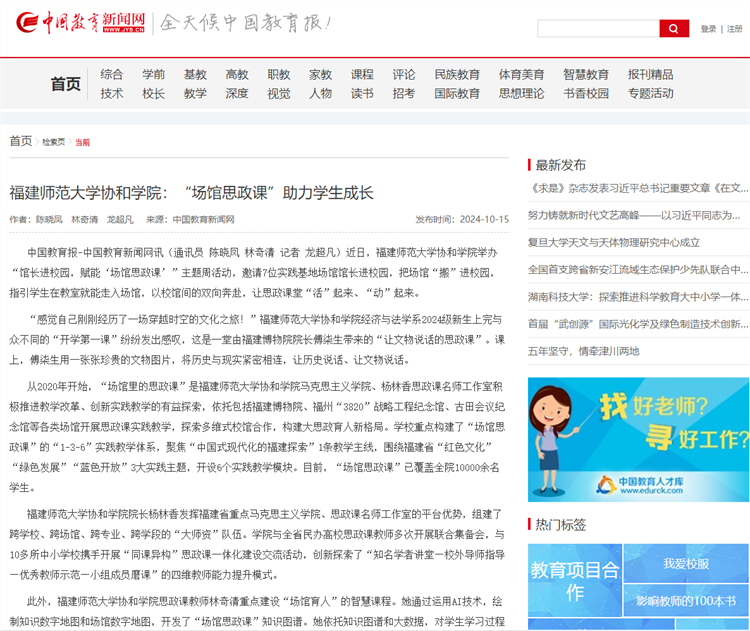
Task: Open the 复旦大学天文与天体物理研究中心成立 article
Action: [x=614, y=243]
